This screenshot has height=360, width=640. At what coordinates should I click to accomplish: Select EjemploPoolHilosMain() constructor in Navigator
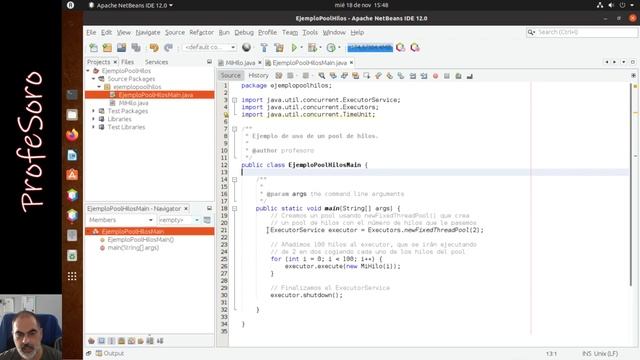[x=140, y=240]
